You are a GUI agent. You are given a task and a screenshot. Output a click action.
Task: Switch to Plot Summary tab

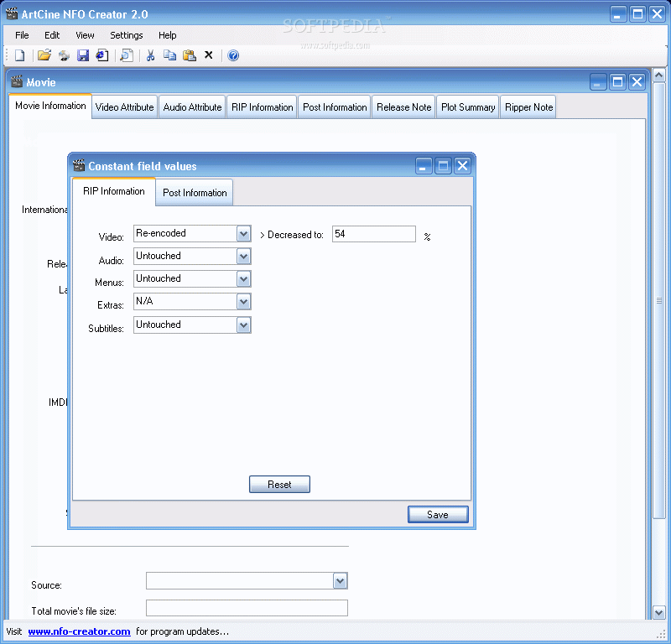(468, 107)
